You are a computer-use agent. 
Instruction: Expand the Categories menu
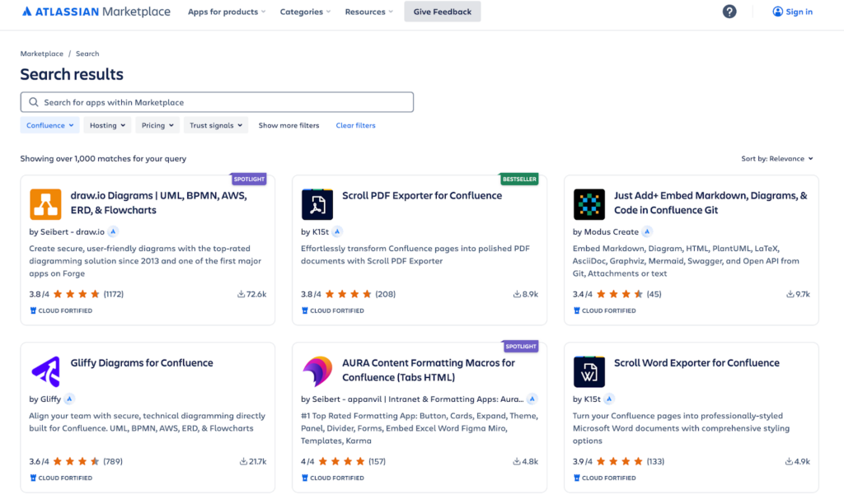point(305,12)
